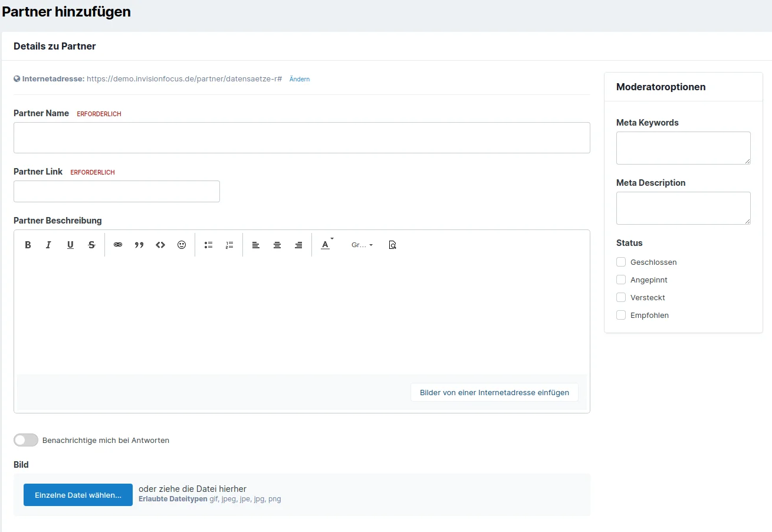Click the Ändern link next to the URL

click(300, 79)
